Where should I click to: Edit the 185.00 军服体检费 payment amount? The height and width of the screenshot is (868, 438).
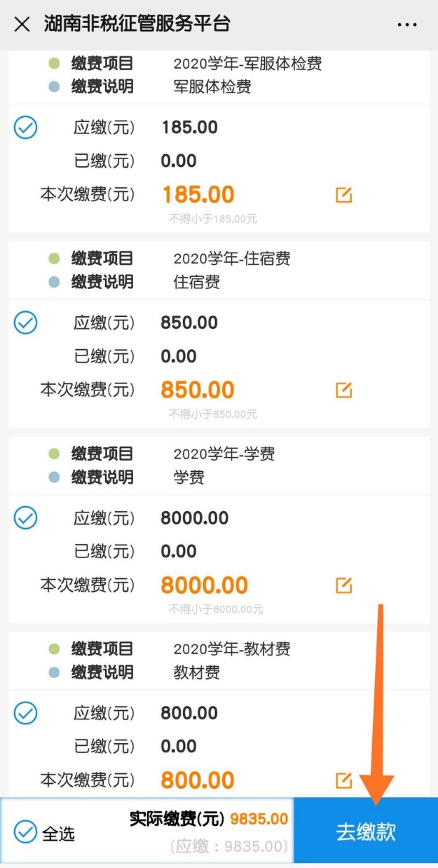pos(344,195)
